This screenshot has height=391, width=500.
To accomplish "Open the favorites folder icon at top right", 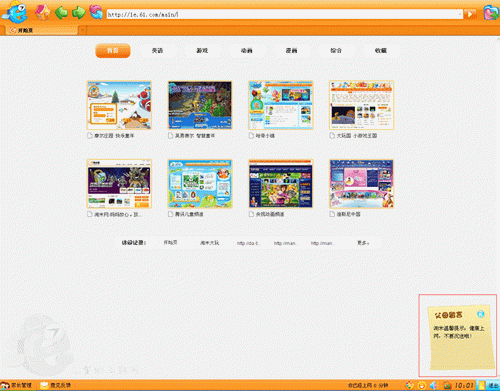I will 491,13.
